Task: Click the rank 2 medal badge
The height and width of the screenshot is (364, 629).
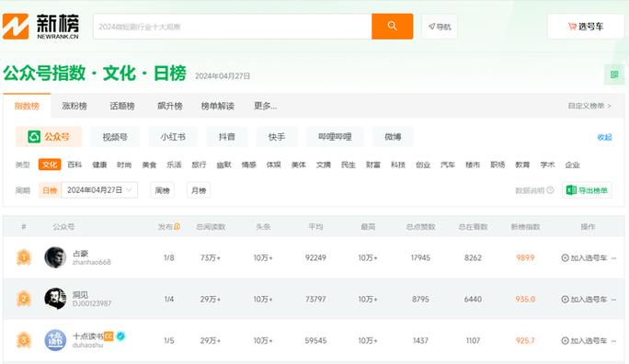Action: [x=24, y=299]
